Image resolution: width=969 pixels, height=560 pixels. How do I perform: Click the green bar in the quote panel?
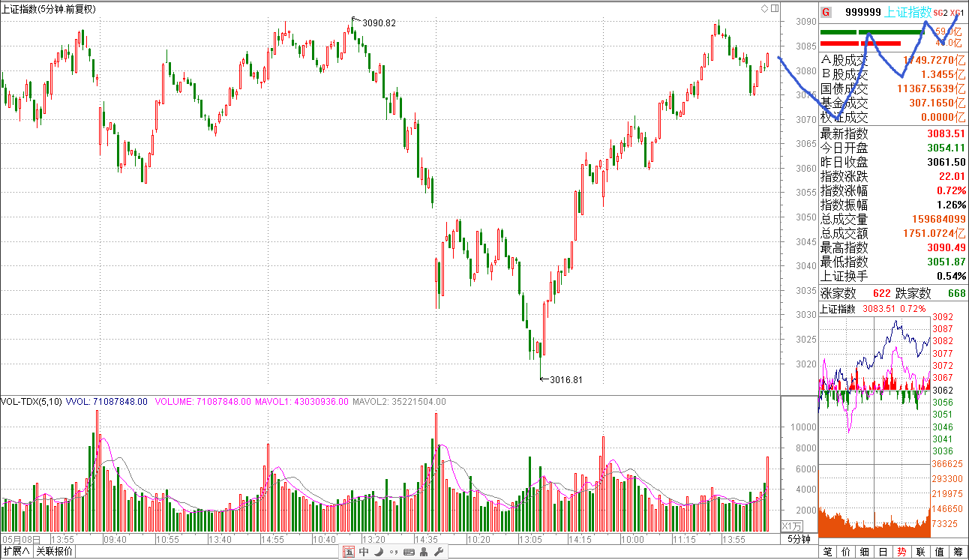pyautogui.click(x=838, y=32)
